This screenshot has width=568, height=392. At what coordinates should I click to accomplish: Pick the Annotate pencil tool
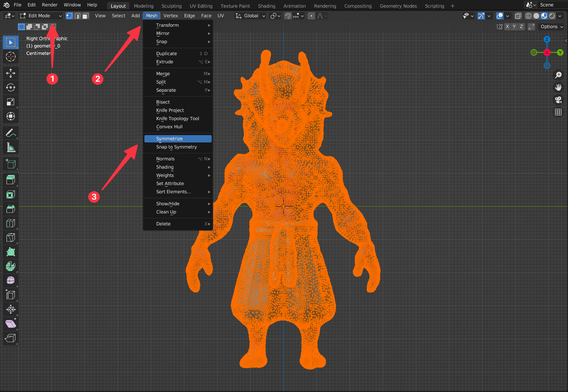(11, 133)
